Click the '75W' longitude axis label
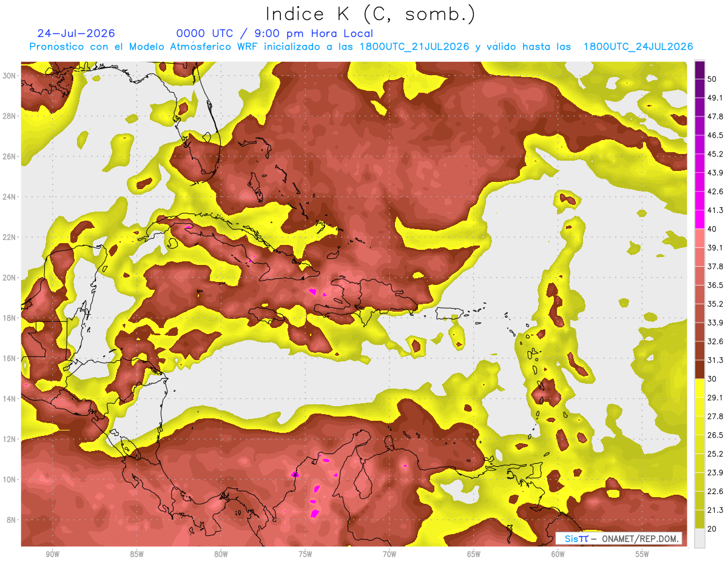Image resolution: width=728 pixels, height=562 pixels. coord(305,554)
